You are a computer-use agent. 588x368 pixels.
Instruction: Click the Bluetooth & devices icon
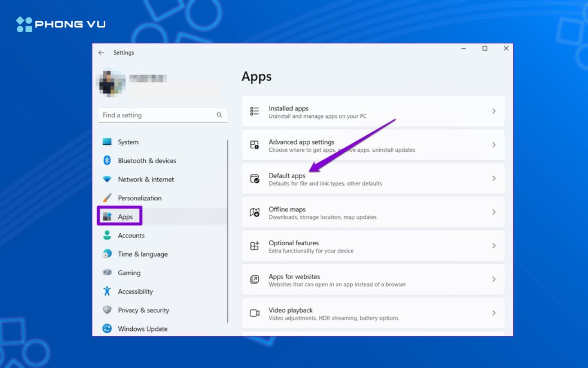click(x=107, y=160)
